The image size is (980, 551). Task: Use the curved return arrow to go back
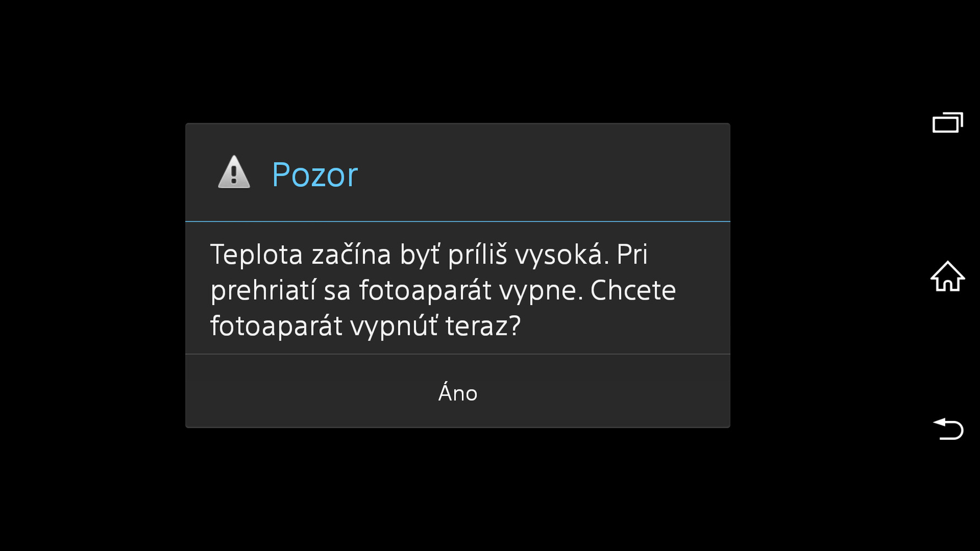[948, 429]
